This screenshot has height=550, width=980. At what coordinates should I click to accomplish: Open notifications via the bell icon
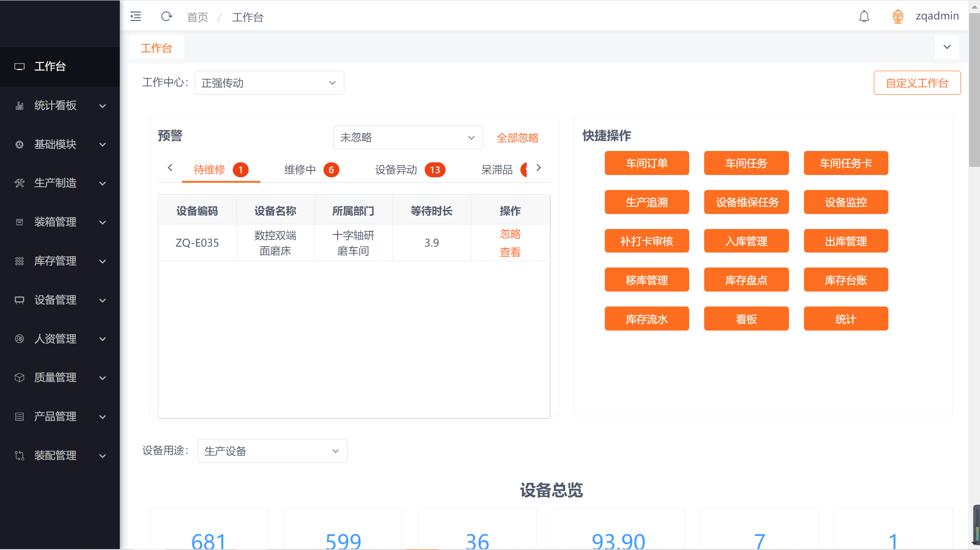click(x=864, y=17)
